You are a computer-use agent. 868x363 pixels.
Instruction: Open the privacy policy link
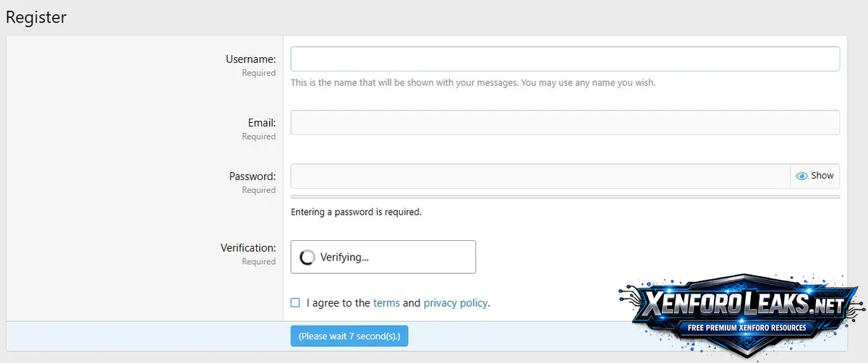[455, 303]
